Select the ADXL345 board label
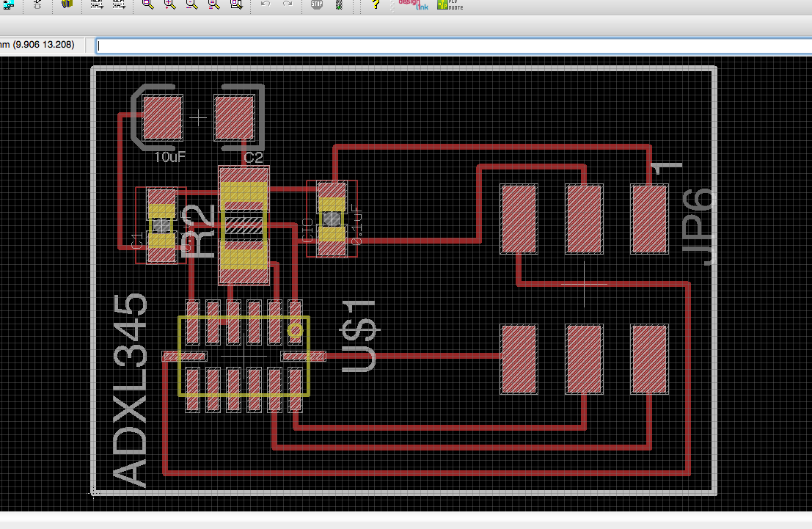Image resolution: width=812 pixels, height=529 pixels. tap(129, 390)
